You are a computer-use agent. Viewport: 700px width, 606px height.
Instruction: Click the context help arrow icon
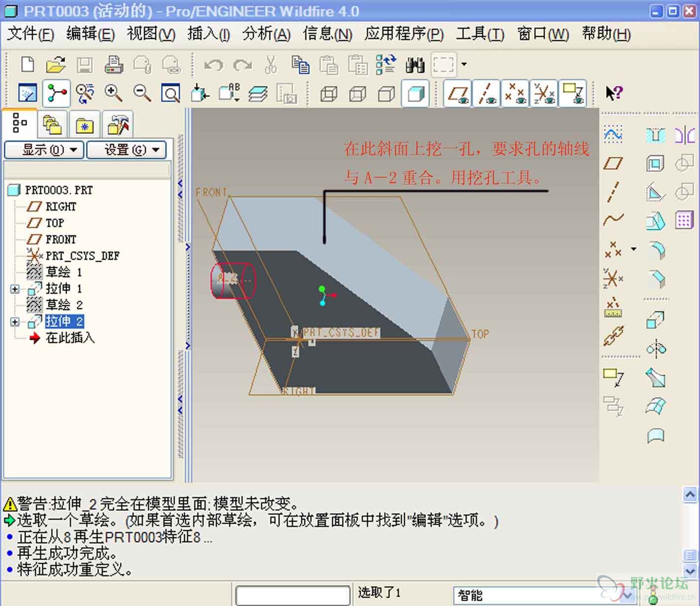pyautogui.click(x=614, y=93)
